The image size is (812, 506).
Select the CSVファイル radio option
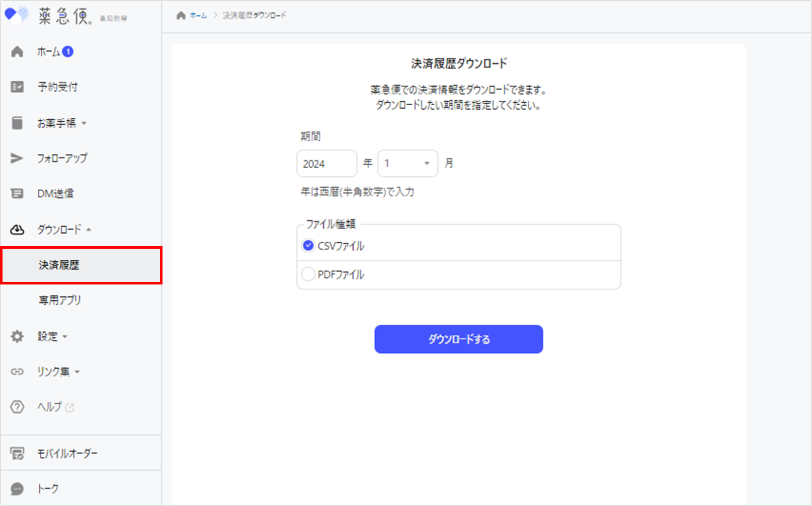pos(308,246)
